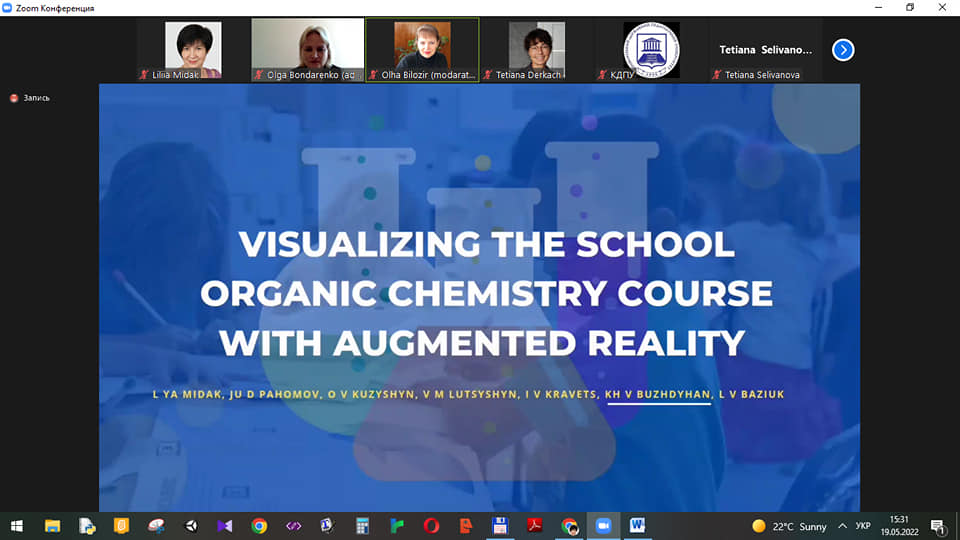Viewport: 960px width, 540px height.
Task: Switch keyboard language from УКР
Action: (865, 526)
